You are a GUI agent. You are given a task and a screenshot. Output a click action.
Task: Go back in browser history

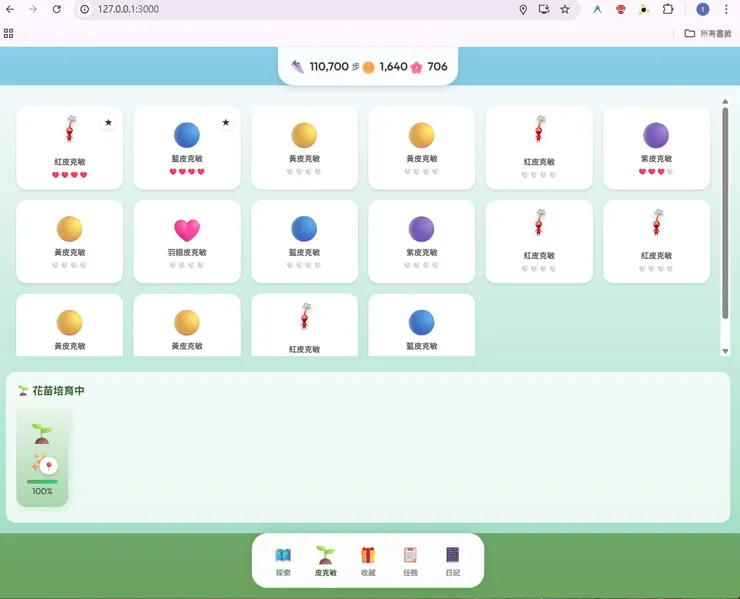[10, 9]
